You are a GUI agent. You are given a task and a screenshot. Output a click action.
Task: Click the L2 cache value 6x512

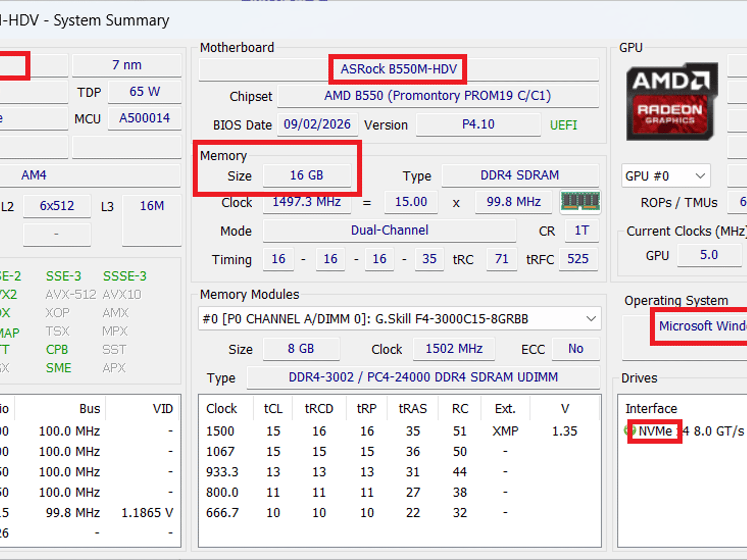pyautogui.click(x=57, y=206)
